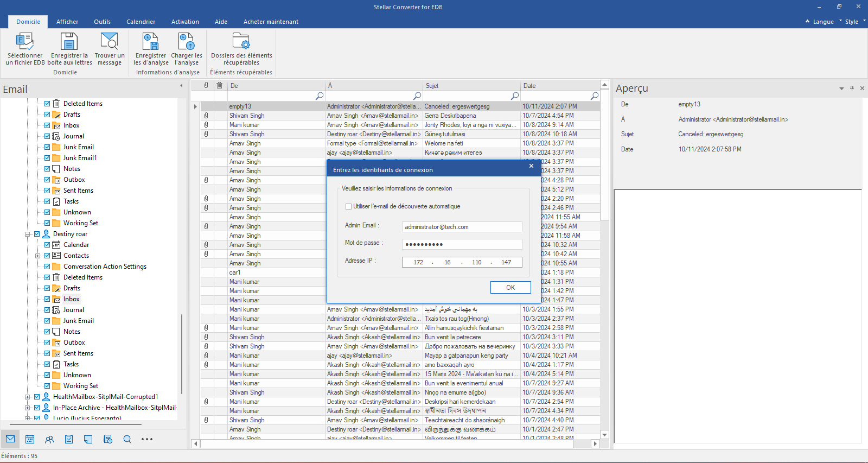Click message list vertical scrollbar down arrow

[x=604, y=435]
